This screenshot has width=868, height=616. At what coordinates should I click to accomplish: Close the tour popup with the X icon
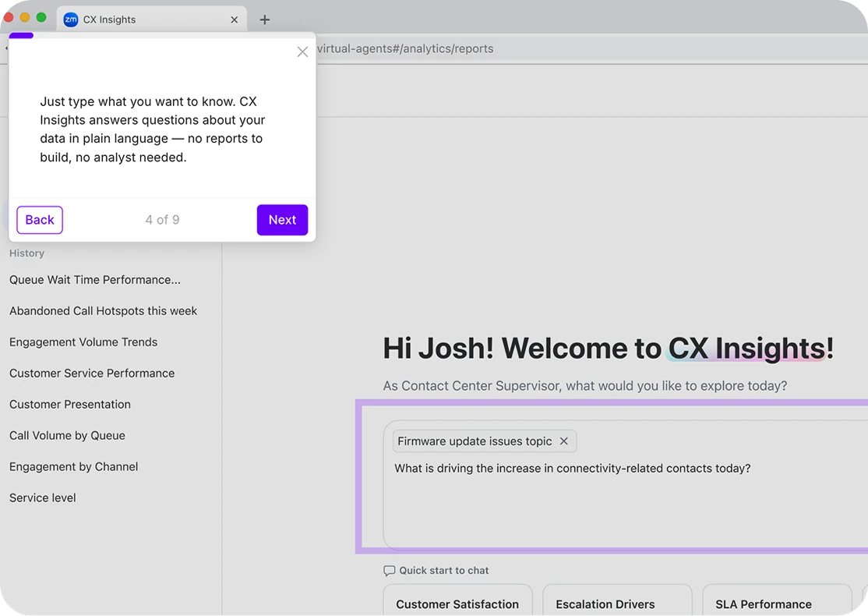pyautogui.click(x=302, y=52)
